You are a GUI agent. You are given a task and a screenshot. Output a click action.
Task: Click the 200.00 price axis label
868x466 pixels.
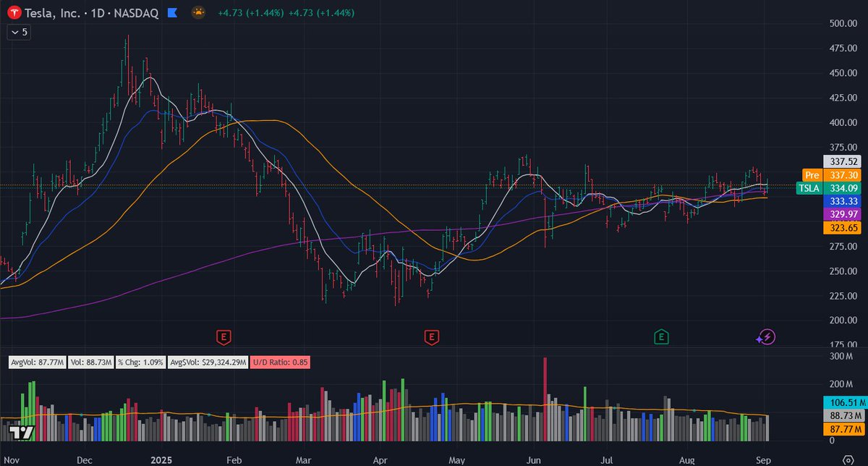click(843, 320)
